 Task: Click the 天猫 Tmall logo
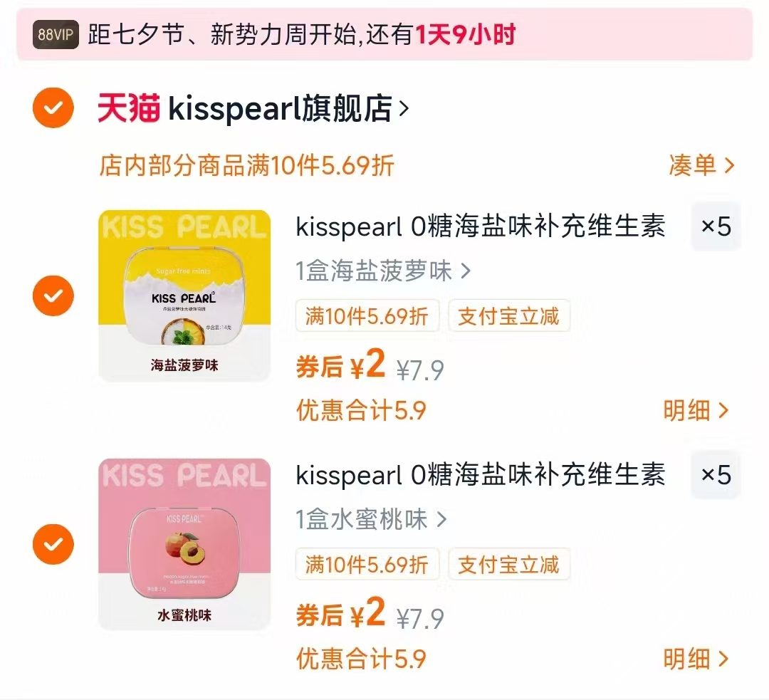(x=129, y=108)
